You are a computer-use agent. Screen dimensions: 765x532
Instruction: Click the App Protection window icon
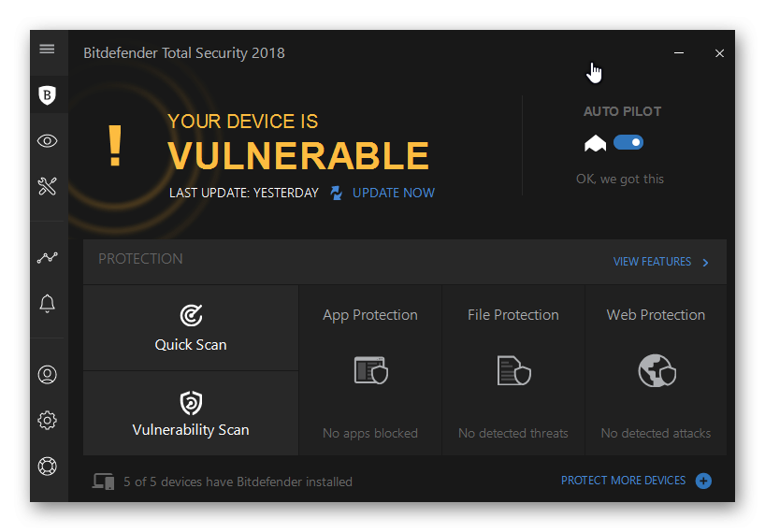[370, 370]
